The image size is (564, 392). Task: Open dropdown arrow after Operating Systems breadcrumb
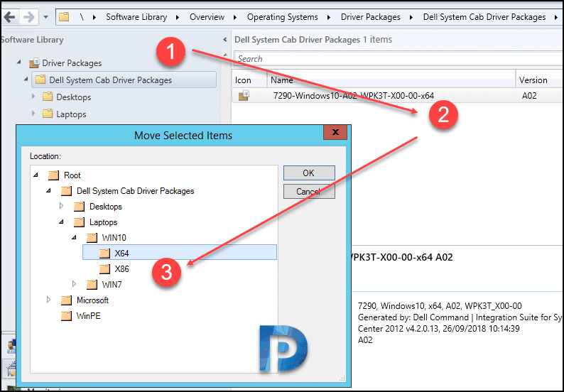tap(329, 17)
